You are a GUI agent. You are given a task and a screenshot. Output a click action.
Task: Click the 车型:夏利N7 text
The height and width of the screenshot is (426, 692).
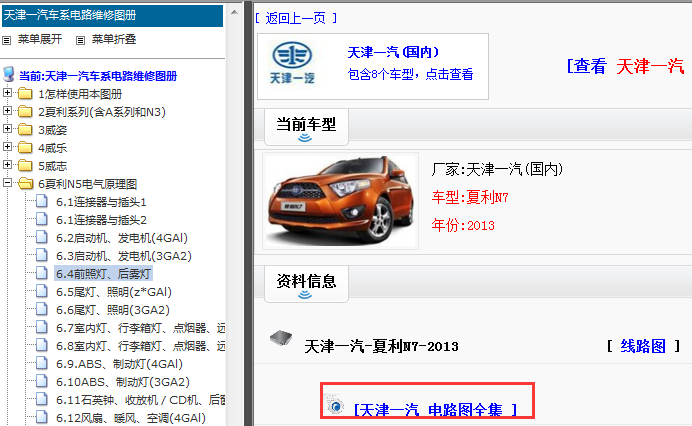(x=470, y=197)
